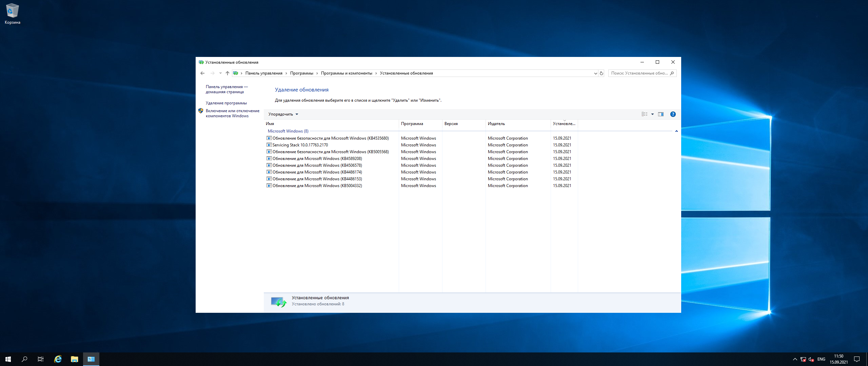Sort by the Программа column header

click(x=420, y=124)
